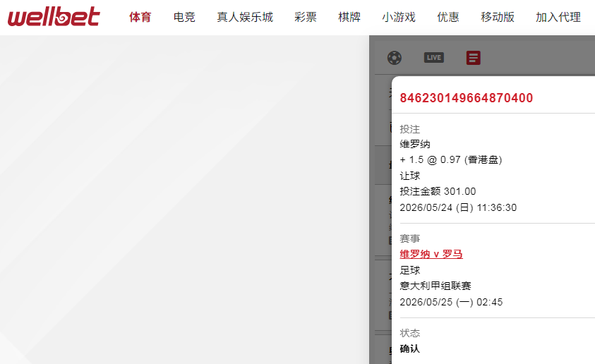Click 维罗纳 under the 投注 heading
595x364 pixels.
(x=415, y=144)
